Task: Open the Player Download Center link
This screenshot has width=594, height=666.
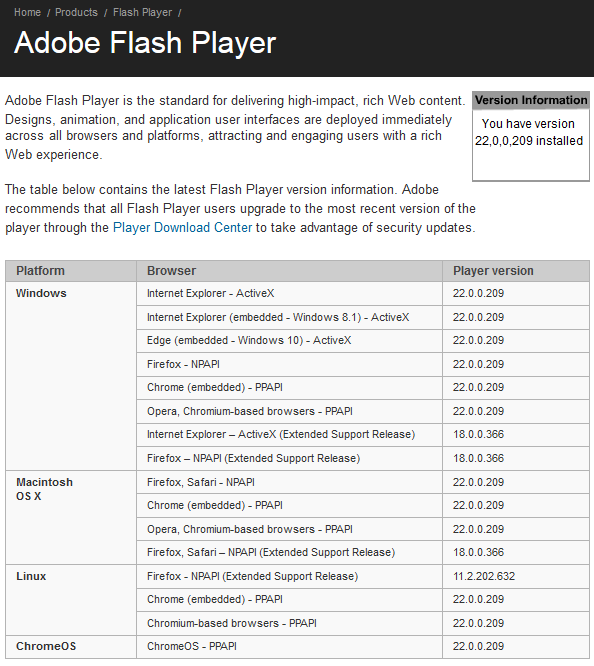Action: (x=182, y=228)
